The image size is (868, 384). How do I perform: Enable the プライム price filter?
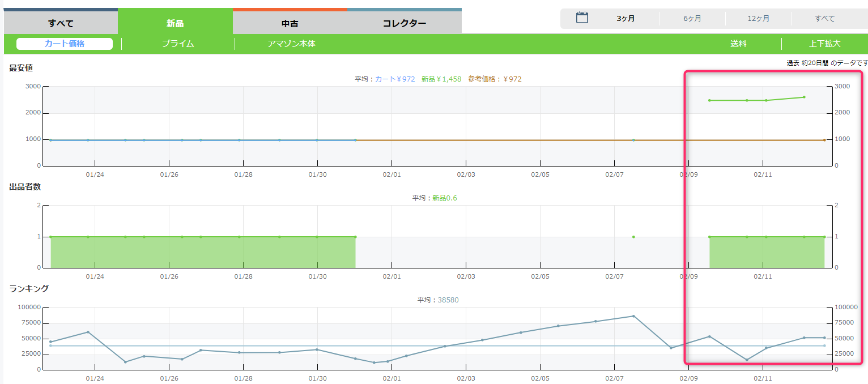pos(178,44)
